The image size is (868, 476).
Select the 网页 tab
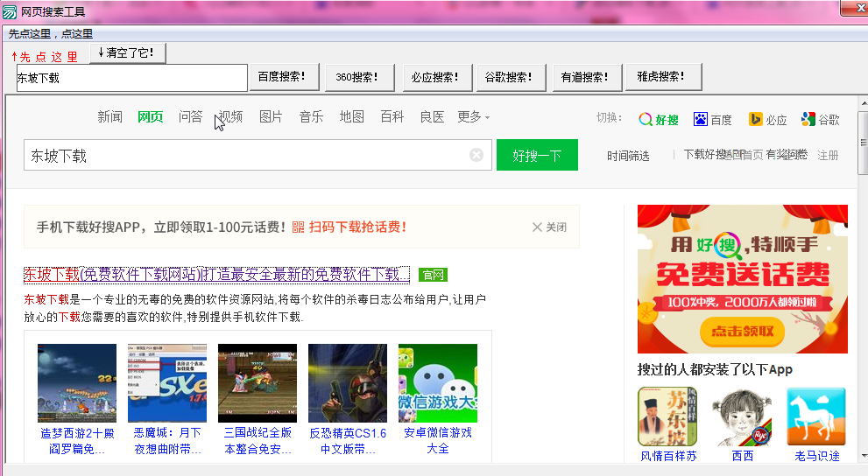coord(150,116)
